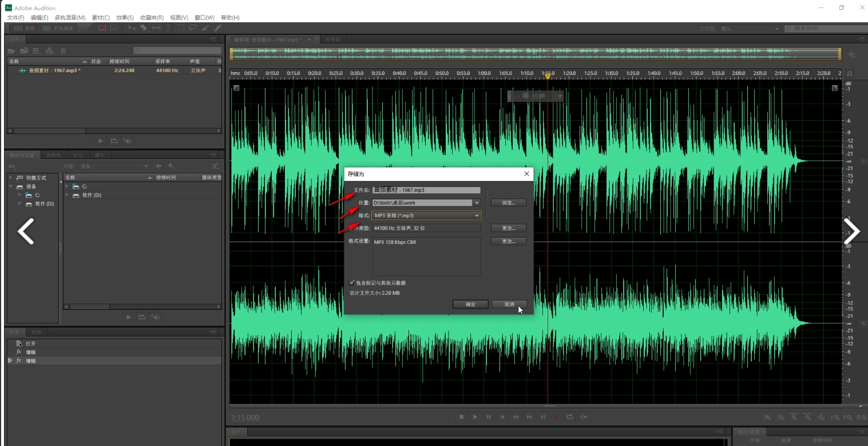This screenshot has width=868, height=446.
Task: Open the format dropdown MP3 audio
Action: pyautogui.click(x=477, y=215)
